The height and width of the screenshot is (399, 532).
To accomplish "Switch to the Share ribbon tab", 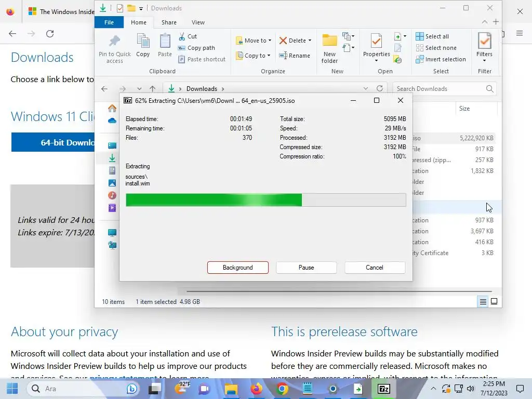I will (x=169, y=22).
